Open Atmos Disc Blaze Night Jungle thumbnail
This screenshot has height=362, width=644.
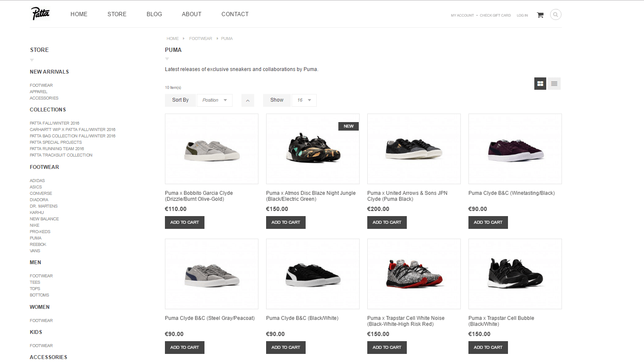(313, 149)
